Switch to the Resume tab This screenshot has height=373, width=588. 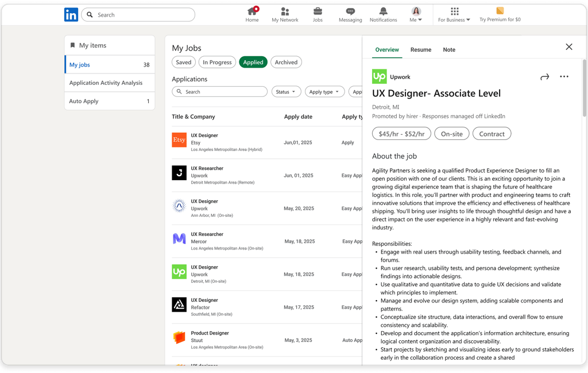pyautogui.click(x=421, y=49)
